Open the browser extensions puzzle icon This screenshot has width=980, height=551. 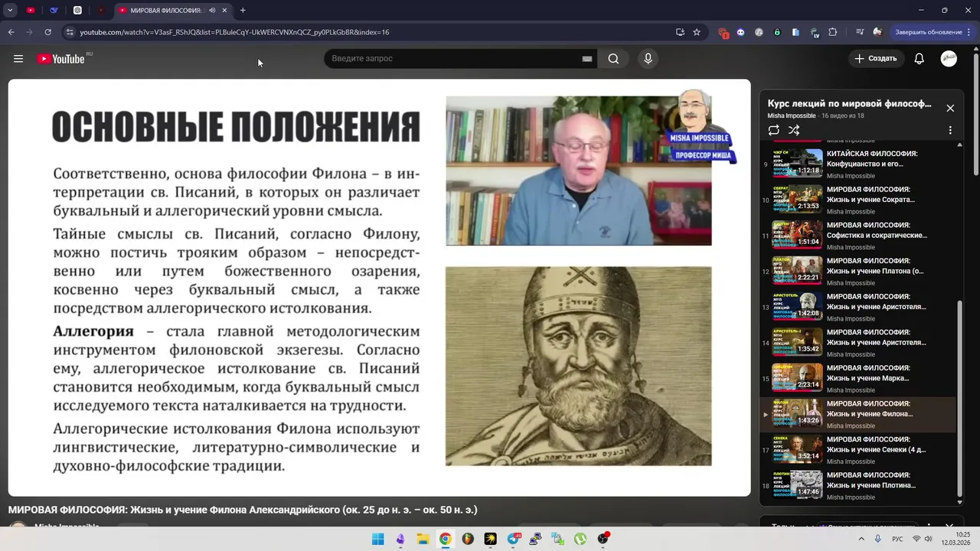pos(833,32)
